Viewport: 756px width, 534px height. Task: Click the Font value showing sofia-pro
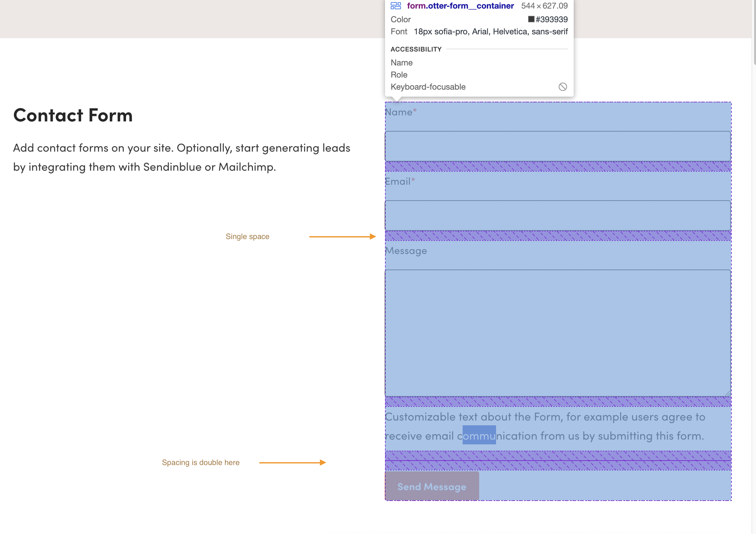pos(490,31)
